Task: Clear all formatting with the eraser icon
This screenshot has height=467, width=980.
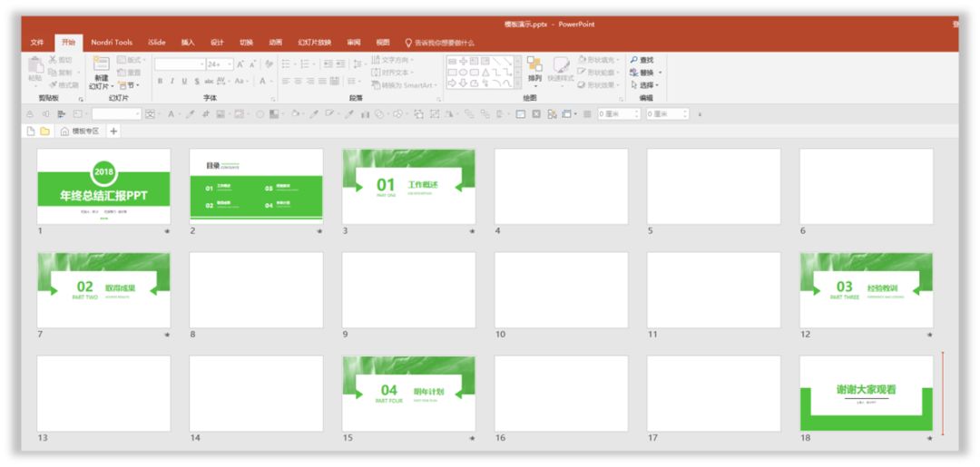Action: coord(269,64)
